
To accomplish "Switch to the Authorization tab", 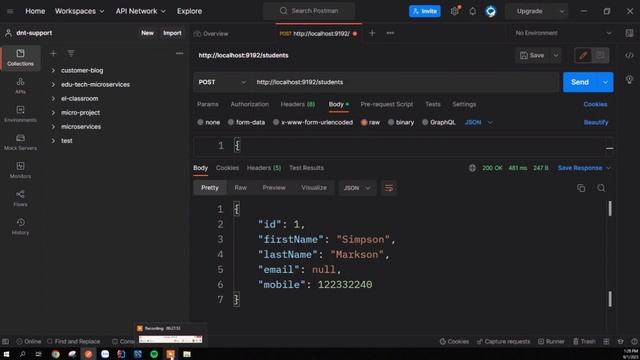I will [x=250, y=104].
